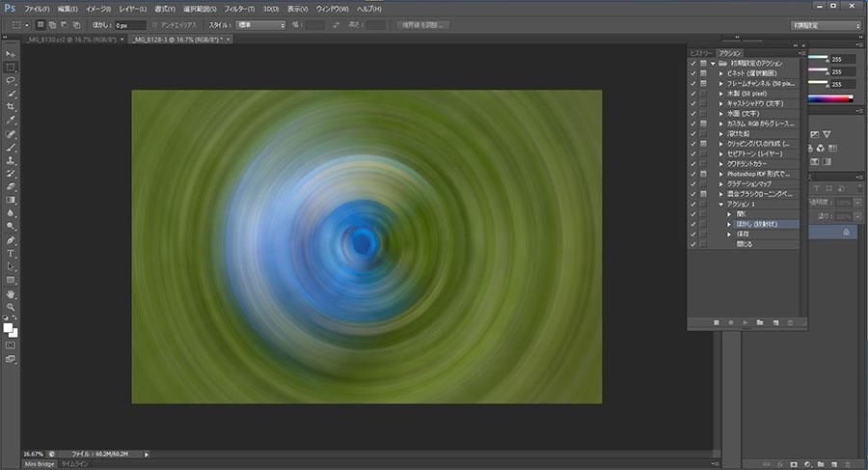Image resolution: width=868 pixels, height=470 pixels.
Task: Select the Move tool
Action: (x=11, y=53)
